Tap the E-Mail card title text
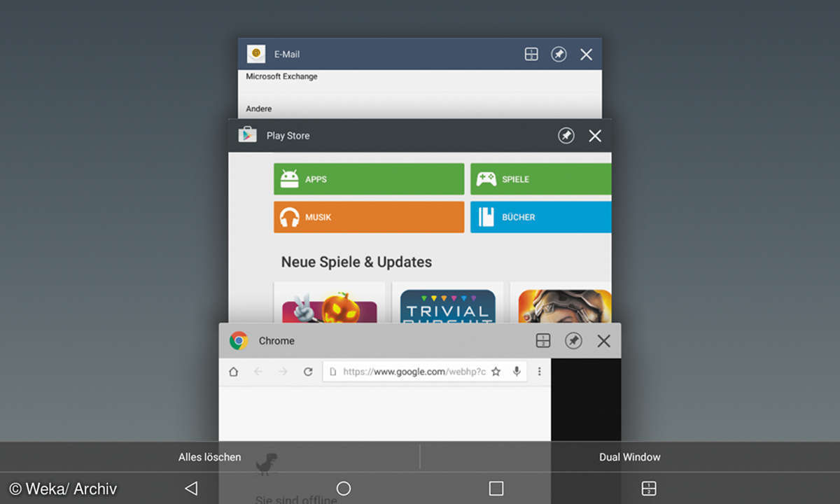The width and height of the screenshot is (840, 504). pos(287,54)
